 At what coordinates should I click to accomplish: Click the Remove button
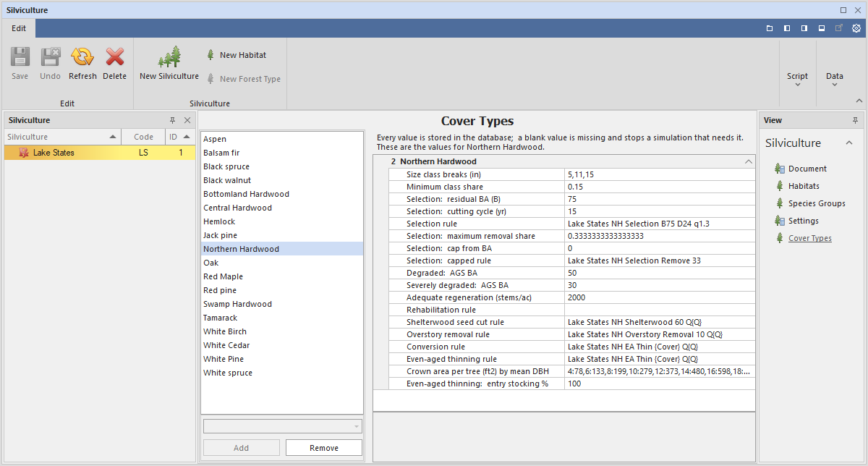click(324, 448)
